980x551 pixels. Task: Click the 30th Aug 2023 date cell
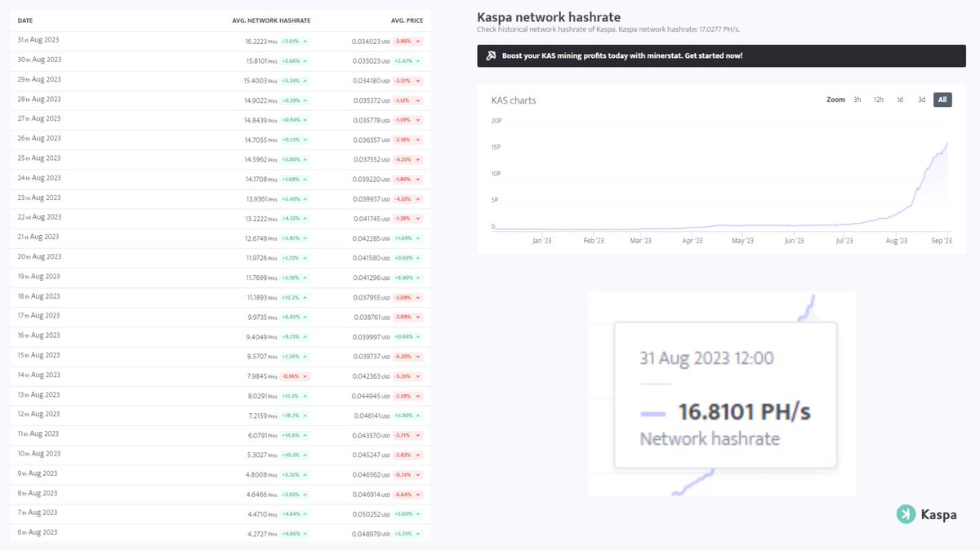point(38,60)
